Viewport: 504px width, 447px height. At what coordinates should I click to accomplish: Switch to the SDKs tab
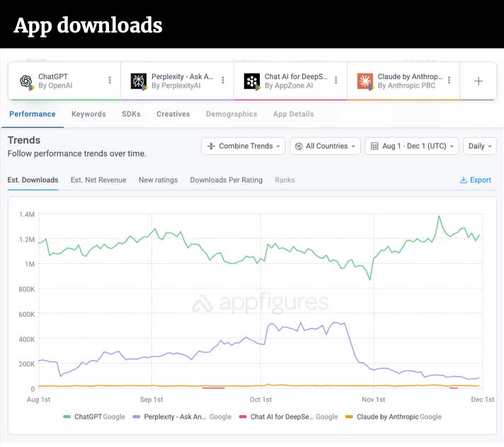pyautogui.click(x=131, y=114)
